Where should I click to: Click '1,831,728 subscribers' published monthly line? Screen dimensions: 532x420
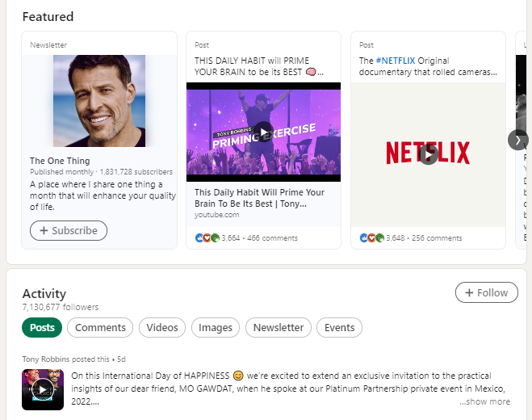tap(101, 172)
